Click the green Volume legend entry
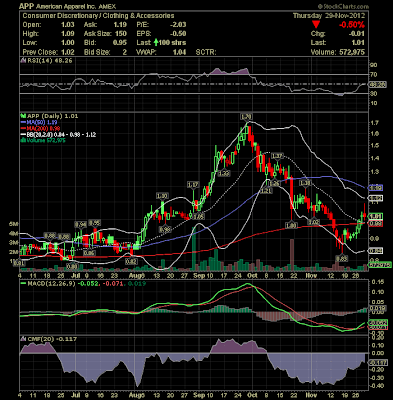 (x=43, y=140)
